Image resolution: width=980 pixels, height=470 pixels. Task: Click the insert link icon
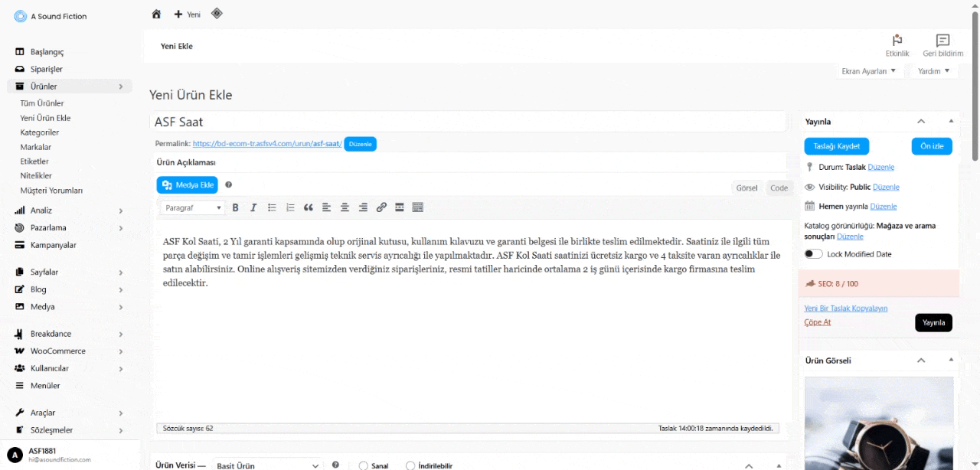pos(381,207)
